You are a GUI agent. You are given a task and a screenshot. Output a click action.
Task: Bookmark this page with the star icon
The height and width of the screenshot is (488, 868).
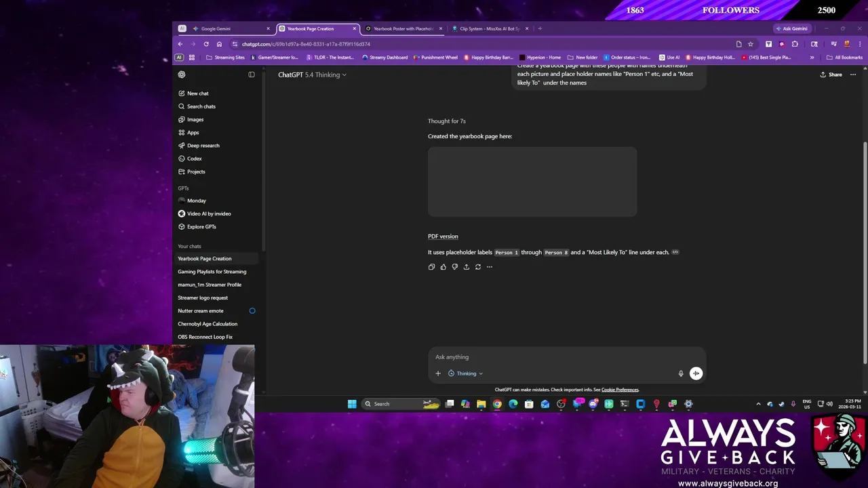pyautogui.click(x=751, y=44)
